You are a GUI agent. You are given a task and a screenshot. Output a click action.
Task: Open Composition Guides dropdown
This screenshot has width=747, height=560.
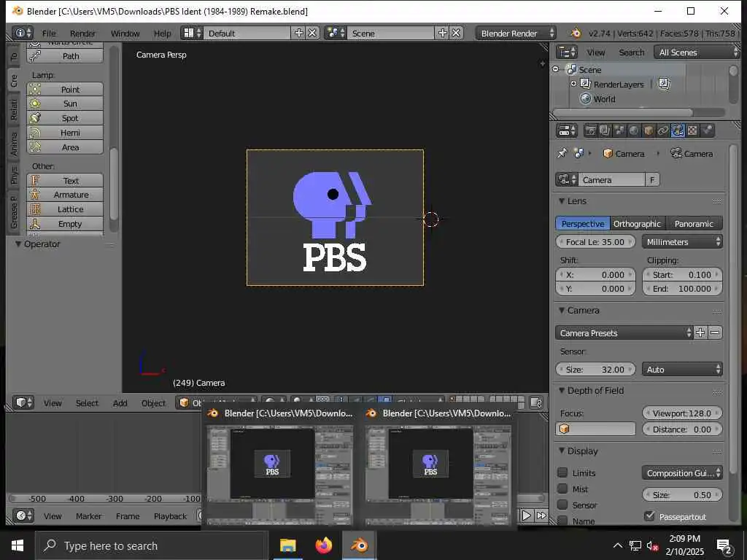click(x=682, y=472)
